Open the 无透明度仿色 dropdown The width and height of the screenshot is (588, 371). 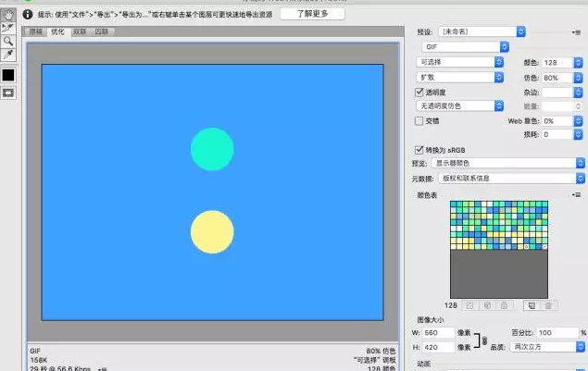point(459,106)
